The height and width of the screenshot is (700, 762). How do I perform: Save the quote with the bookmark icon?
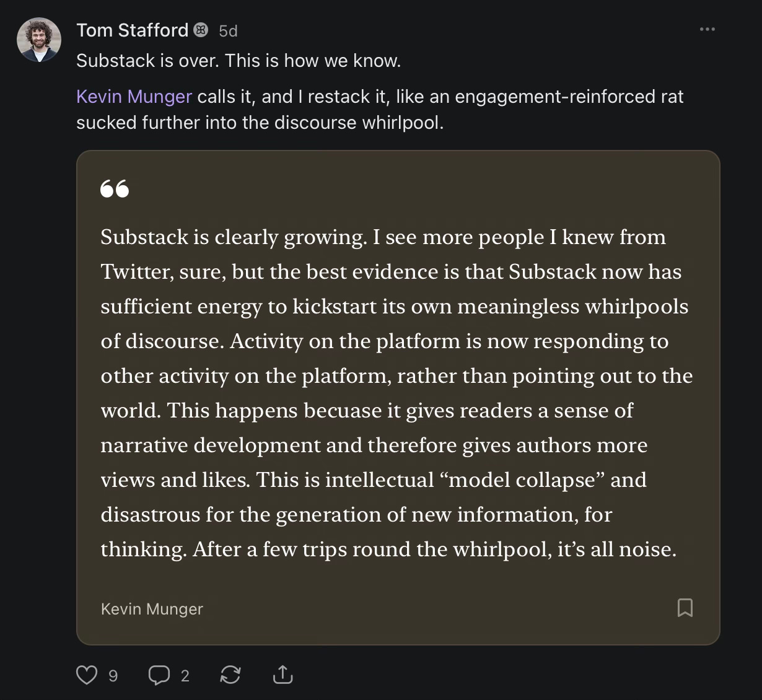[685, 608]
